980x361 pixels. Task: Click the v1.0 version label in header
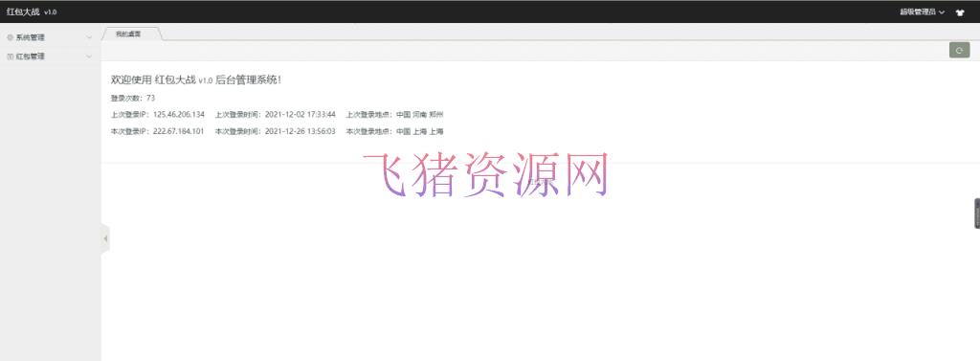pyautogui.click(x=50, y=12)
